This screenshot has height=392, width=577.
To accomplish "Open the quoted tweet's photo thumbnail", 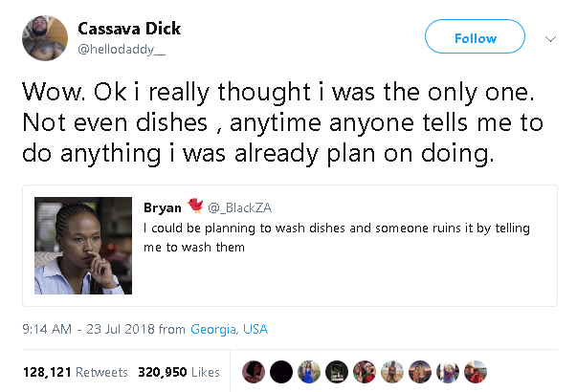I will point(83,246).
